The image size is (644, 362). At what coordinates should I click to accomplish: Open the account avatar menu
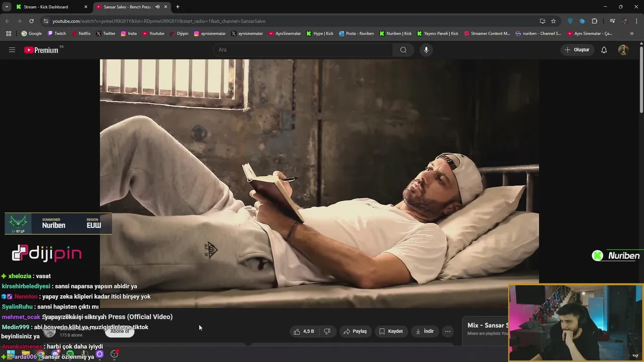pos(623,50)
